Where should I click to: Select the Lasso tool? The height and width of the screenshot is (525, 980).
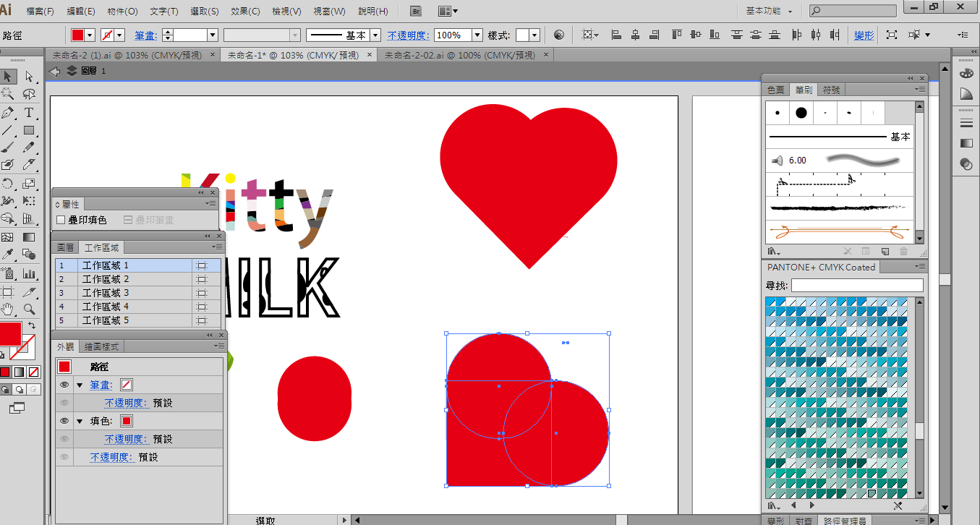tap(29, 94)
